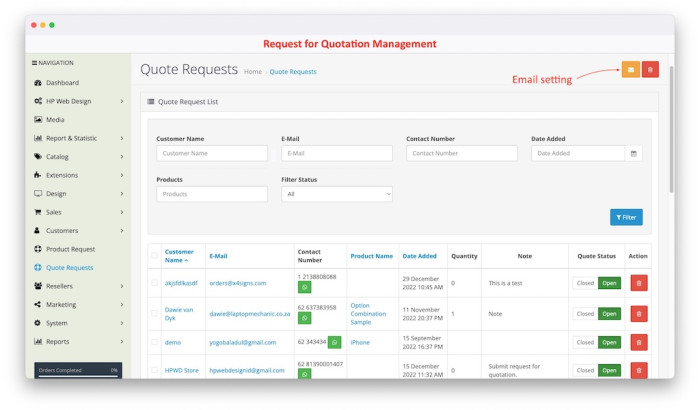Click WhatsApp icon for akjsfdlkasdf row
This screenshot has width=700, height=410.
click(x=304, y=287)
